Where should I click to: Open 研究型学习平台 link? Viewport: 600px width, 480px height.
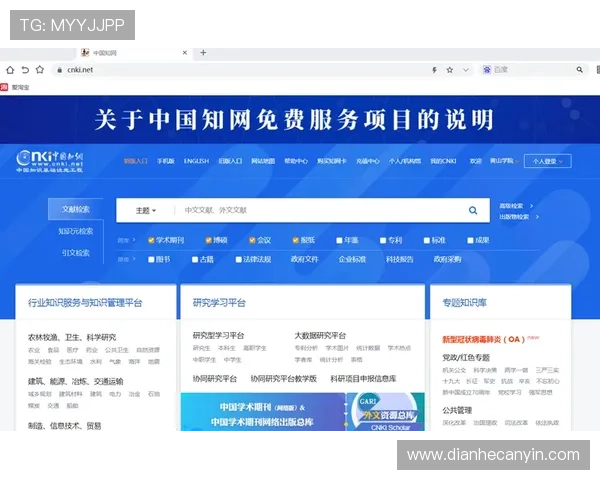pos(218,336)
